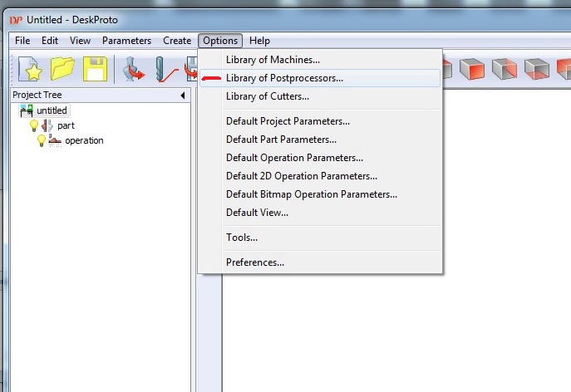Open the Parameters menu in menu bar
Image resolution: width=571 pixels, height=392 pixels.
pos(126,41)
